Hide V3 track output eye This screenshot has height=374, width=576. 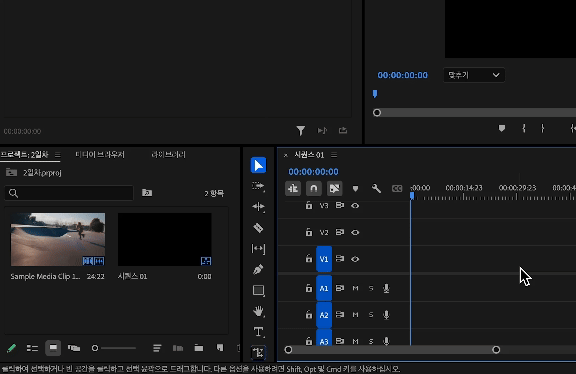[355, 206]
